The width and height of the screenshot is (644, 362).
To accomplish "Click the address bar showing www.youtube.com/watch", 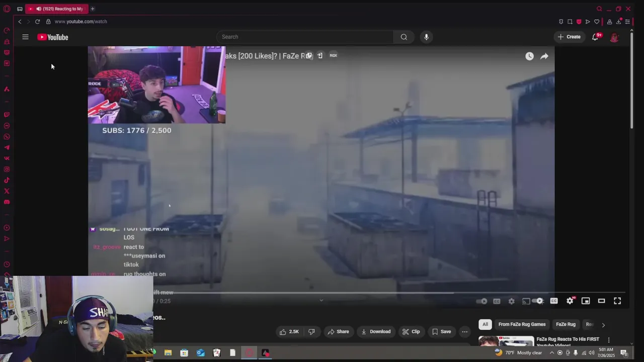I will point(80,22).
